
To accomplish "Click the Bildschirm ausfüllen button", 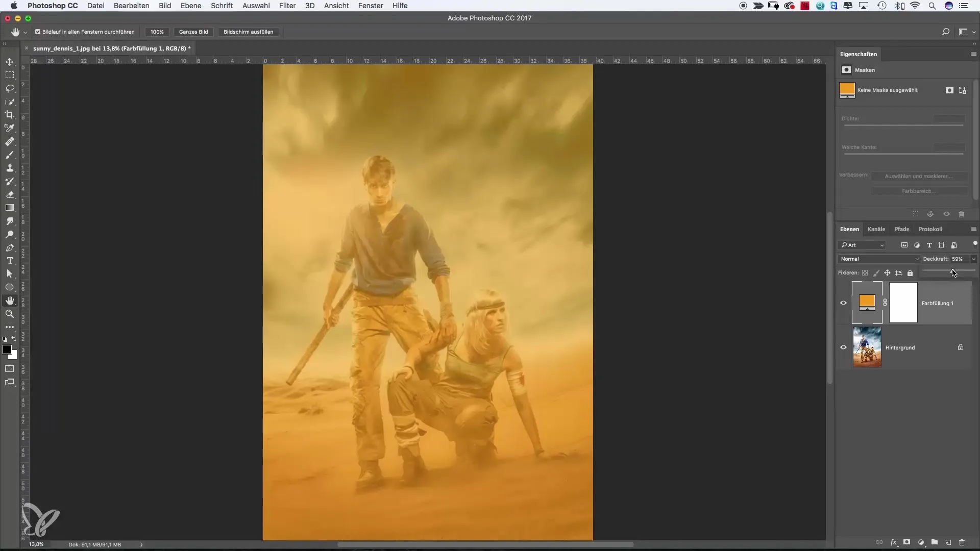I will point(249,32).
